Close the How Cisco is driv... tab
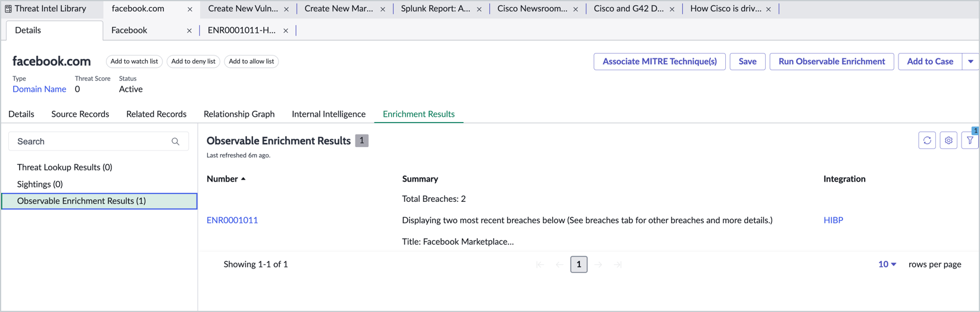980x312 pixels. coord(769,10)
